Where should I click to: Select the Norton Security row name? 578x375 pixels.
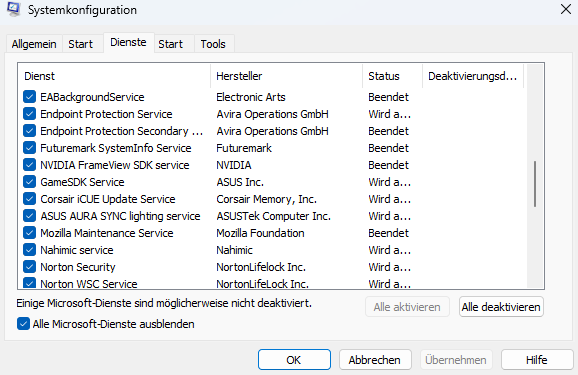point(78,267)
